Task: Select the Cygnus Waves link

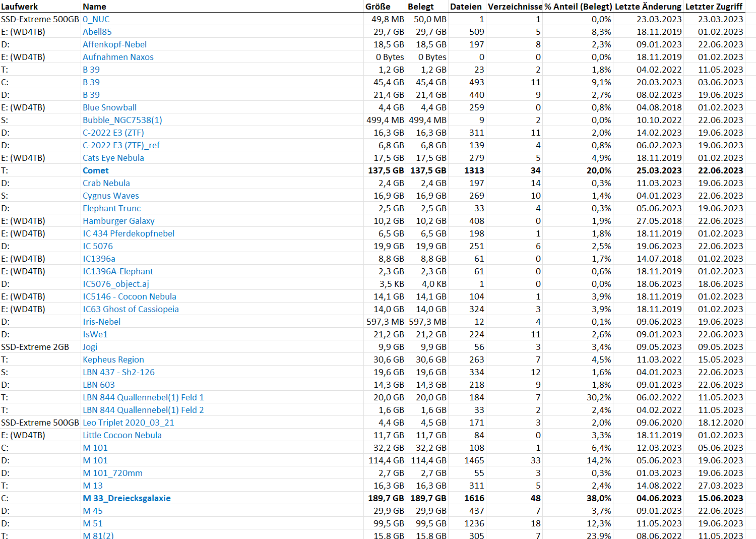Action: click(x=111, y=196)
